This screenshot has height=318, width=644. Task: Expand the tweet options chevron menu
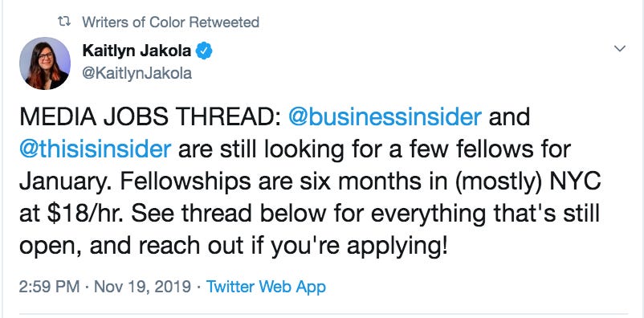[x=619, y=48]
